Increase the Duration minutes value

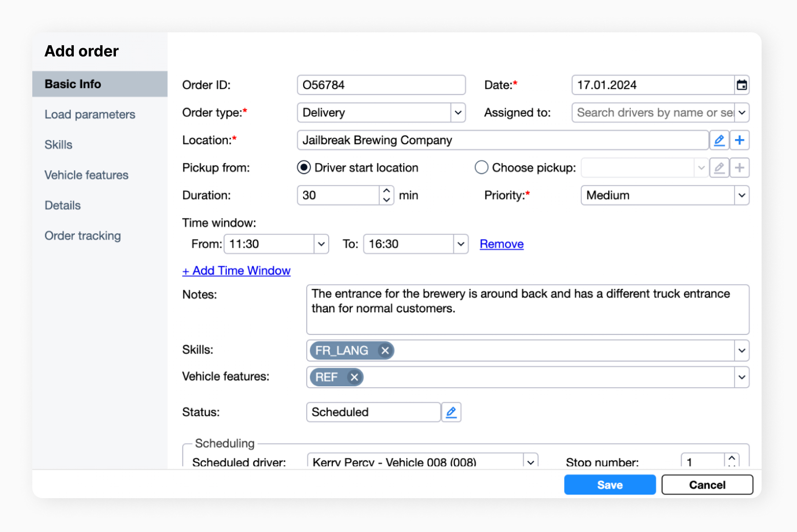pyautogui.click(x=387, y=191)
